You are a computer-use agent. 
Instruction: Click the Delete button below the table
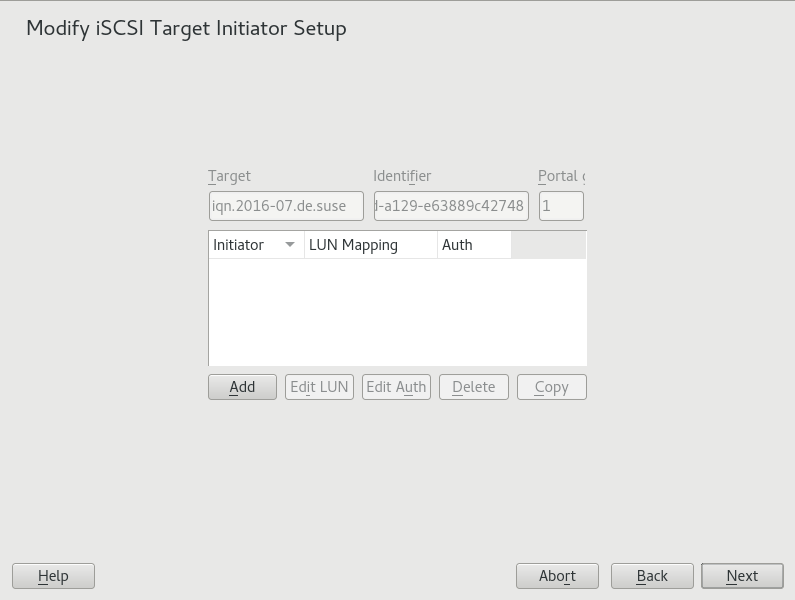(474, 387)
